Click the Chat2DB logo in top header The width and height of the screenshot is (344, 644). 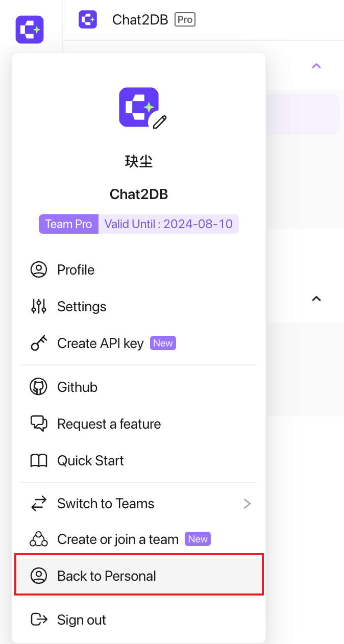88,19
